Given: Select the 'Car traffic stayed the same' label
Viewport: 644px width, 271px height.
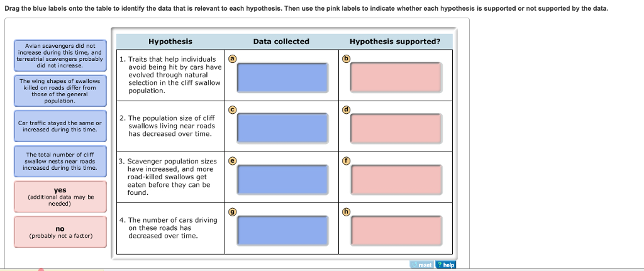Looking at the screenshot, I should pyautogui.click(x=60, y=126).
